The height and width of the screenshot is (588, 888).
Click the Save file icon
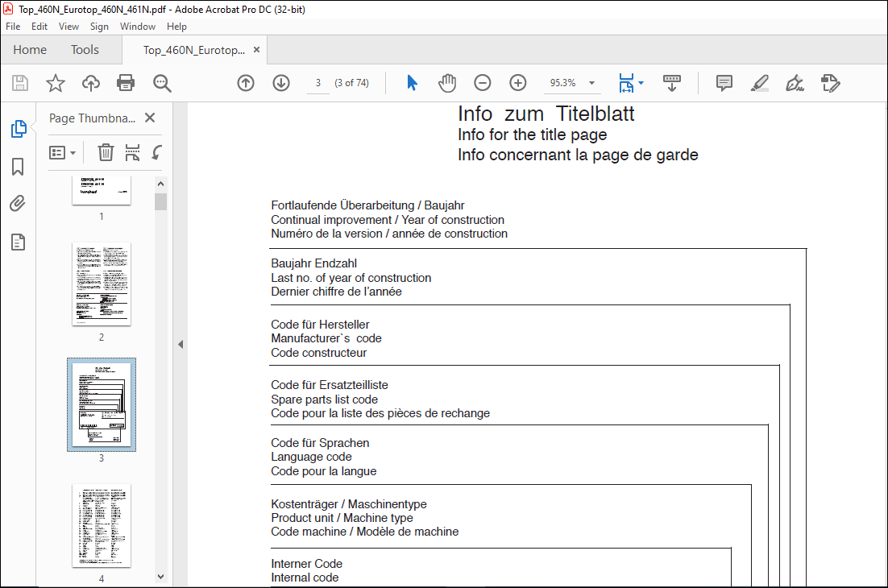[x=20, y=83]
